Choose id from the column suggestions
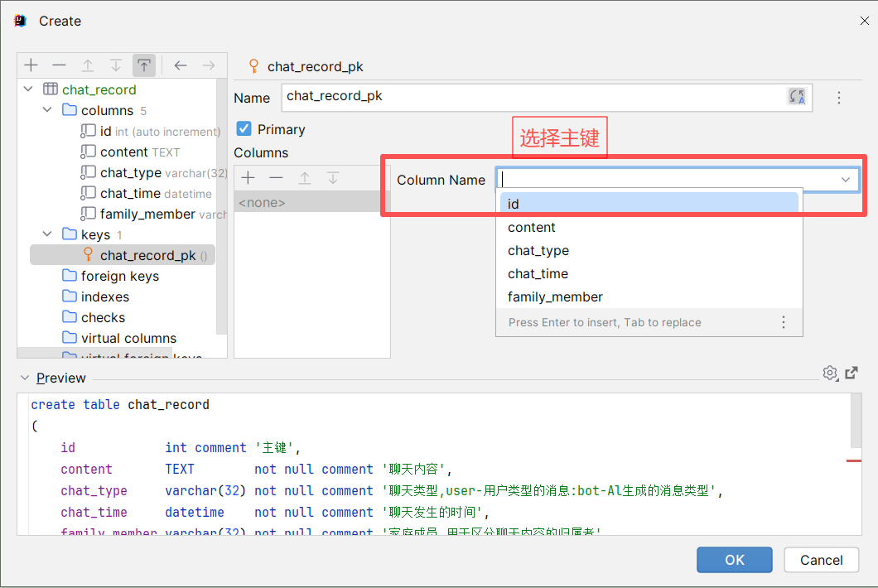The height and width of the screenshot is (588, 878). (x=649, y=204)
